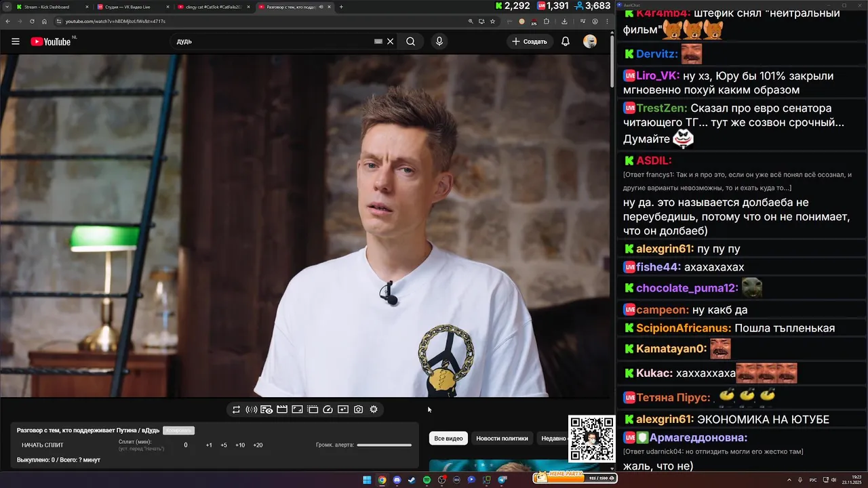This screenshot has width=868, height=488.
Task: Select the Новости политики chip
Action: click(x=502, y=439)
